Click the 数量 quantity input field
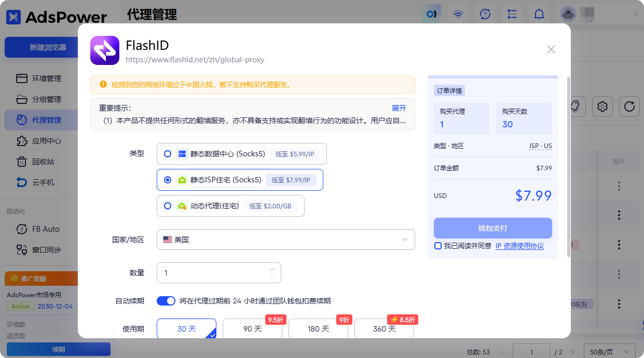The width and height of the screenshot is (644, 358). tap(218, 273)
